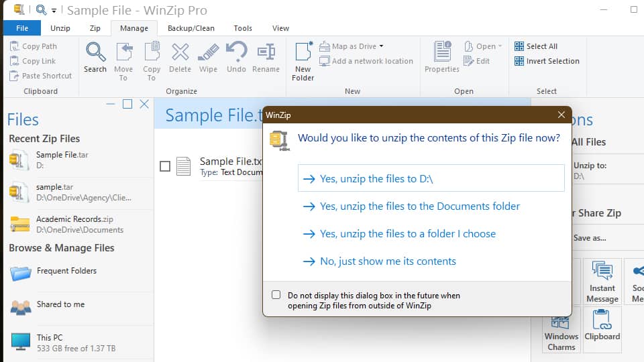644x362 pixels.
Task: Choose 'Yes, unzip the files to D:\'
Action: [431, 178]
